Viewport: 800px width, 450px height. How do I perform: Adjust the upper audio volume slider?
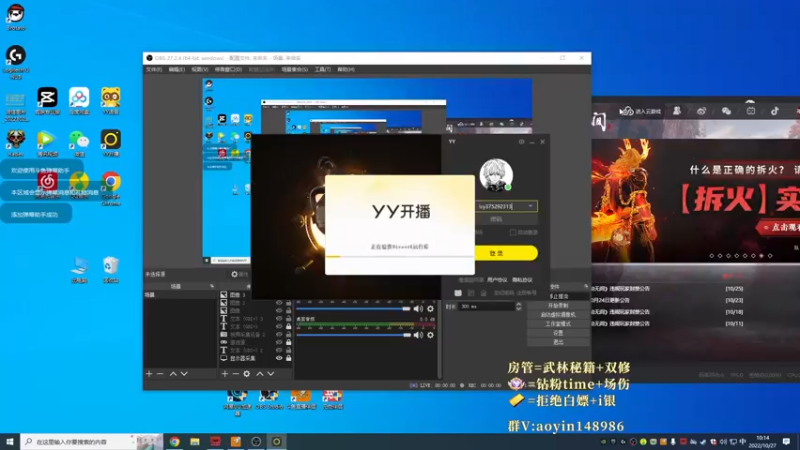[353, 309]
